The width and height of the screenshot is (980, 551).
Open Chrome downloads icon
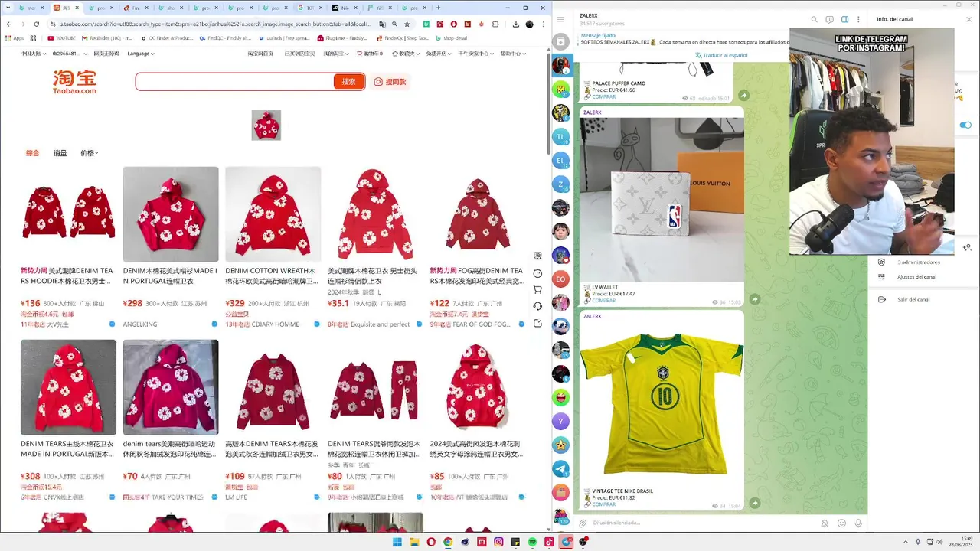coord(515,24)
